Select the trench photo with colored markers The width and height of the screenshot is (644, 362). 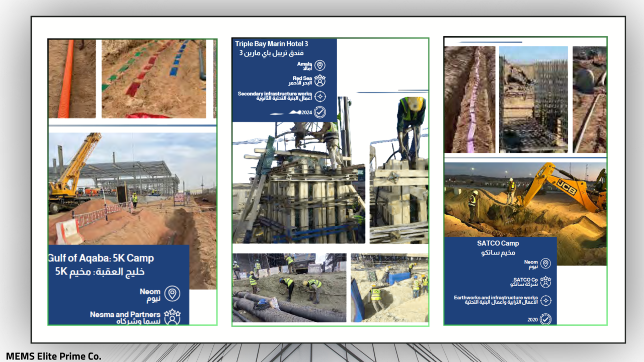(x=154, y=79)
